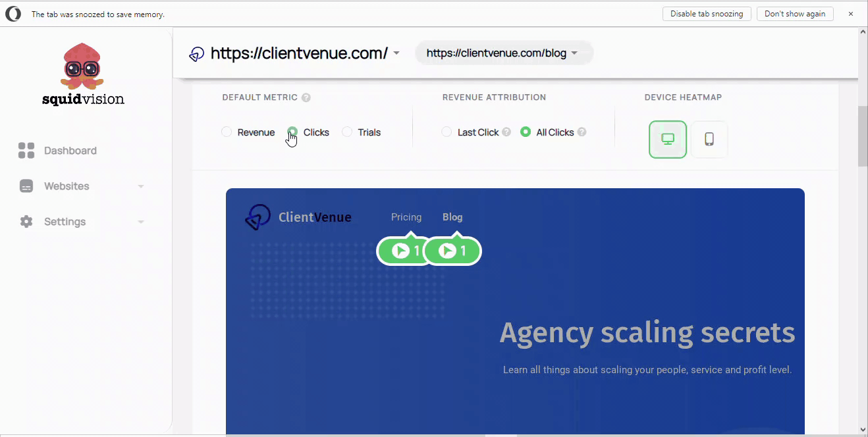
Task: Click Disable tab snoozing button
Action: pyautogui.click(x=707, y=14)
